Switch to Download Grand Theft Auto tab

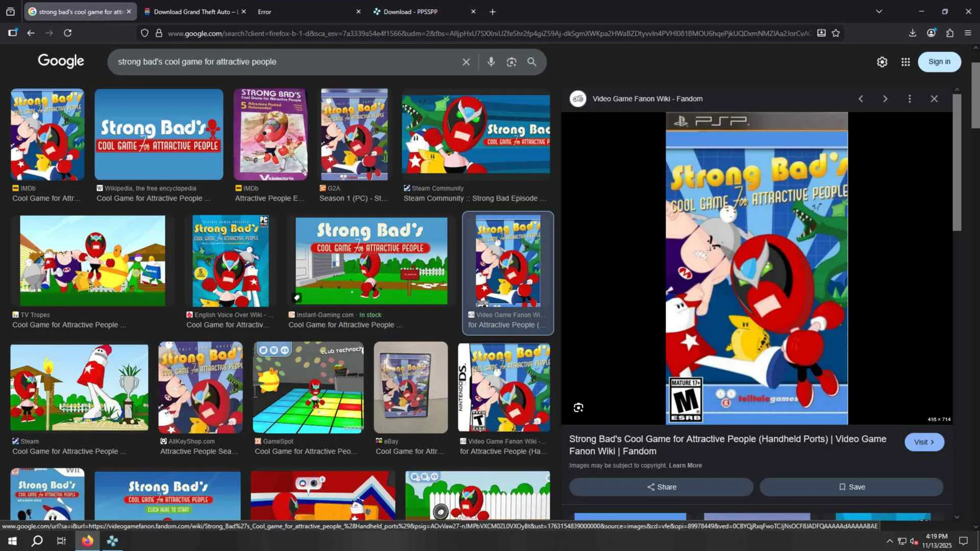191,11
